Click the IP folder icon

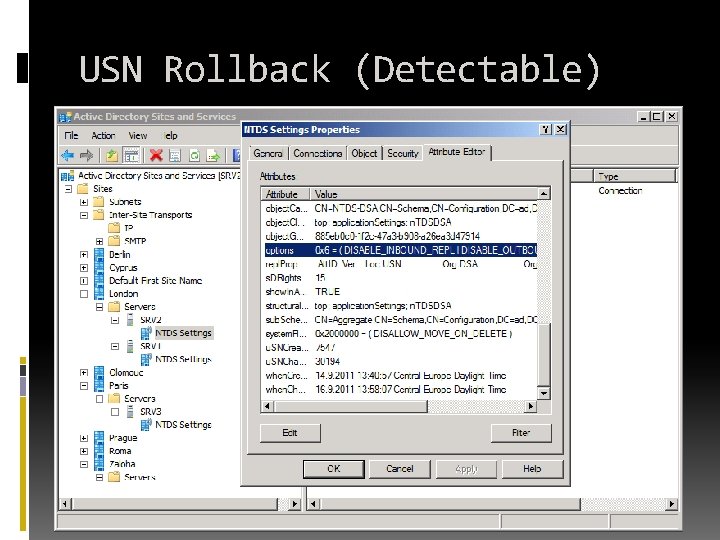(x=114, y=228)
